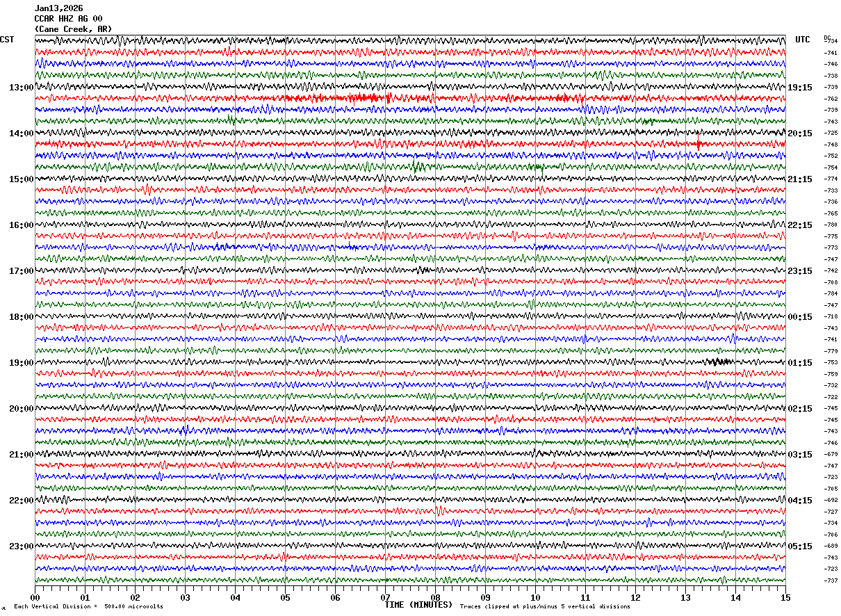Click the 04:15 UTC time label

click(800, 501)
